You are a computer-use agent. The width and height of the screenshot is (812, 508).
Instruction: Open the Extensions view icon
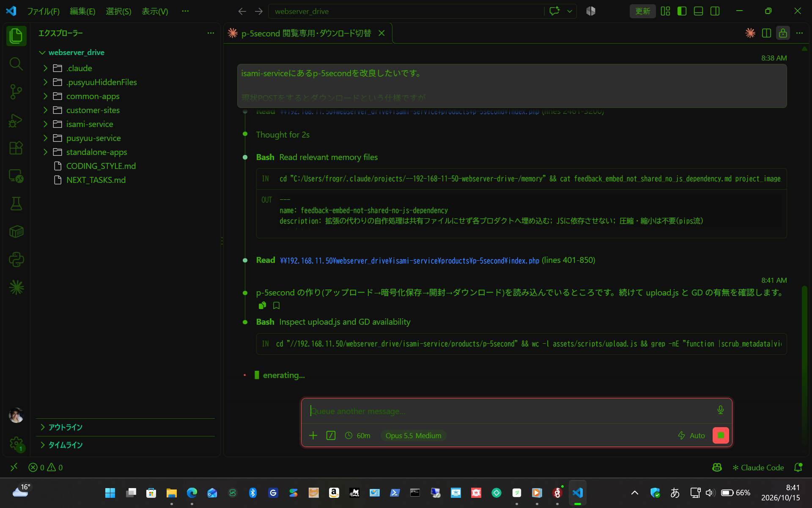(16, 148)
